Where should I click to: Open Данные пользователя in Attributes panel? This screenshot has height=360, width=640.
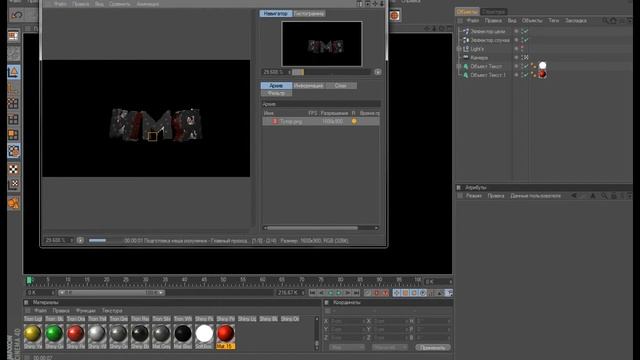[x=535, y=196]
